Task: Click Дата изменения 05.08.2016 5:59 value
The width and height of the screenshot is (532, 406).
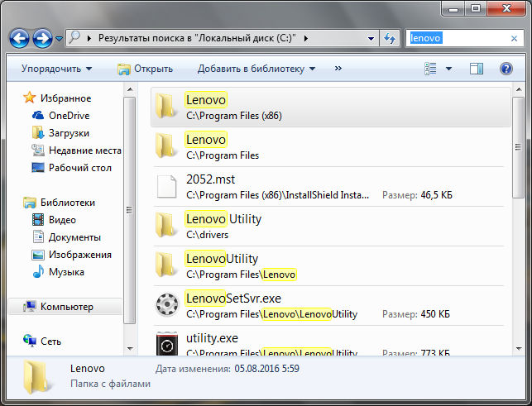Action: pyautogui.click(x=267, y=369)
